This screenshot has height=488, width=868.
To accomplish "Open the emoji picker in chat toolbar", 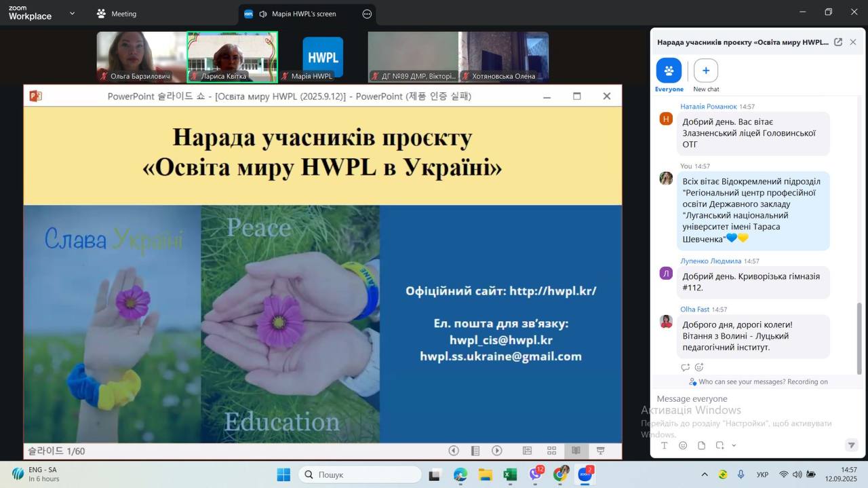I will tap(683, 445).
